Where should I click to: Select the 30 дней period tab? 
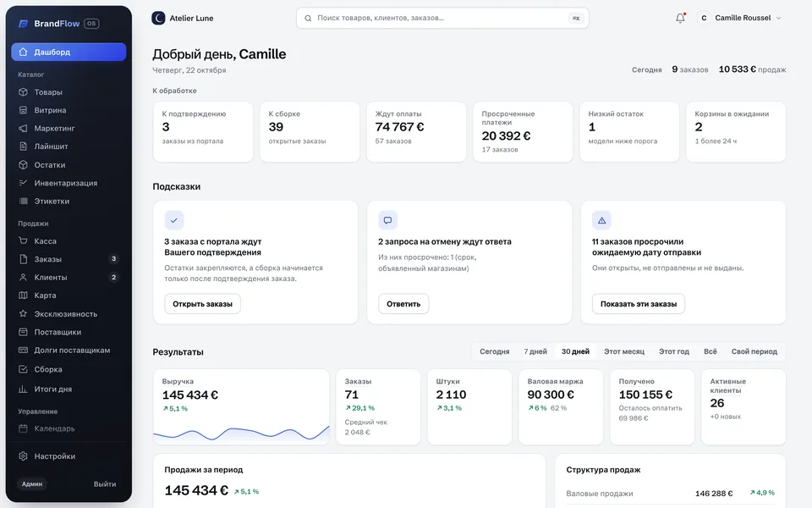click(x=575, y=351)
